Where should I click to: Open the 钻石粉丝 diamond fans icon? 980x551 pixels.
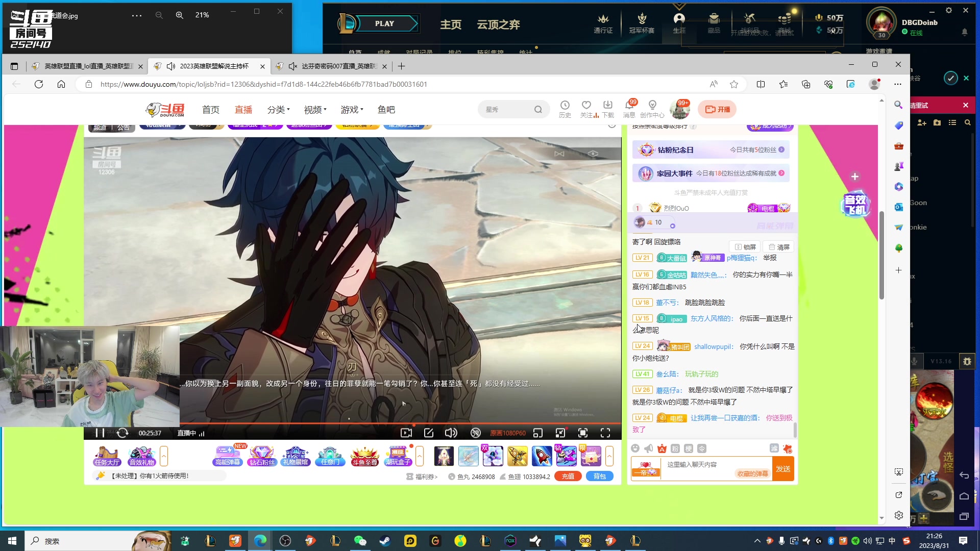click(x=262, y=456)
